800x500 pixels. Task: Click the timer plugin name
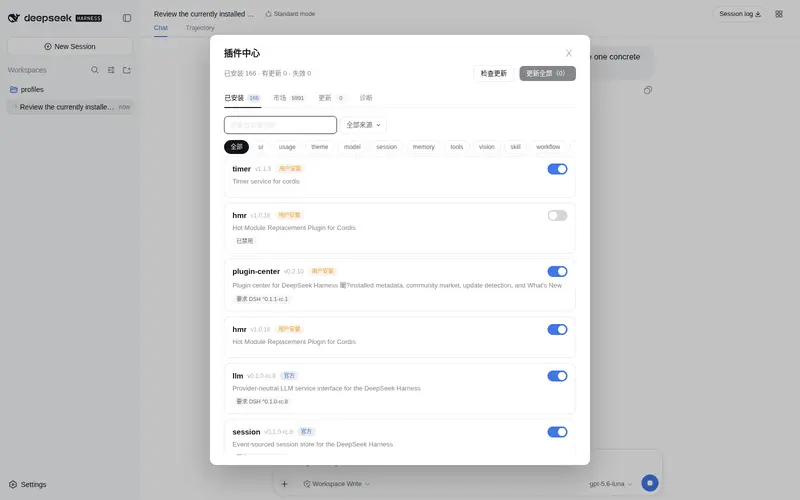pyautogui.click(x=241, y=169)
